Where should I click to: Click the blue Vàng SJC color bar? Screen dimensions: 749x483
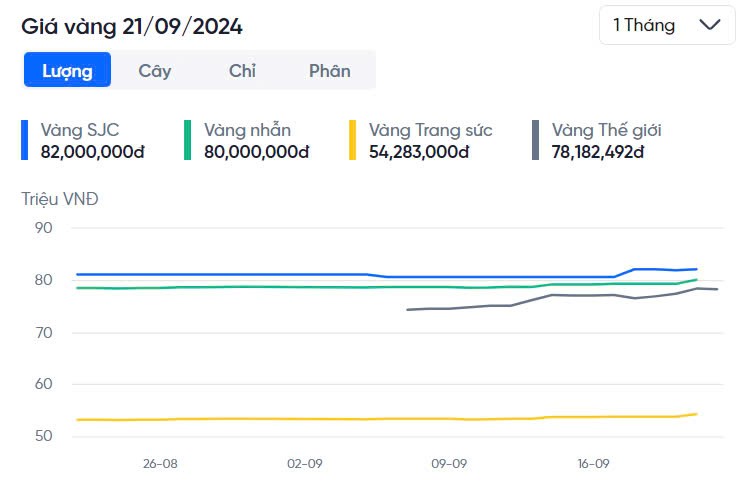pos(25,141)
